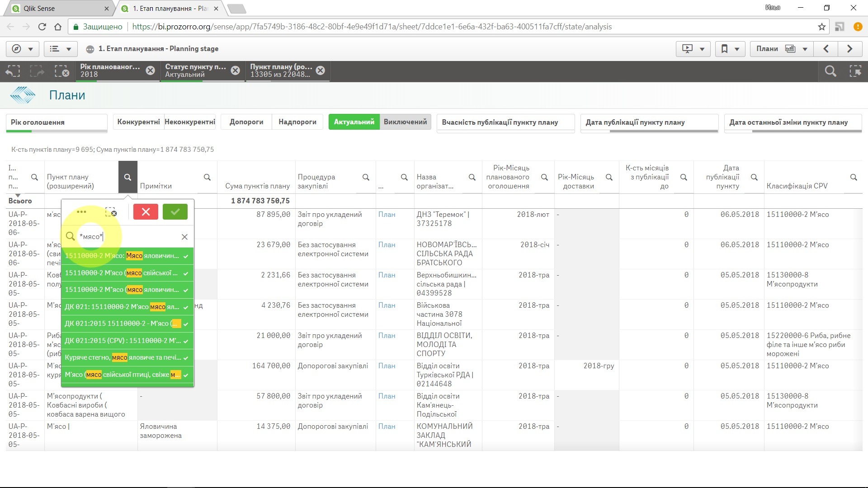Open the navigation compass dropdown menu
Screen dimensions: 868x488
[x=22, y=49]
